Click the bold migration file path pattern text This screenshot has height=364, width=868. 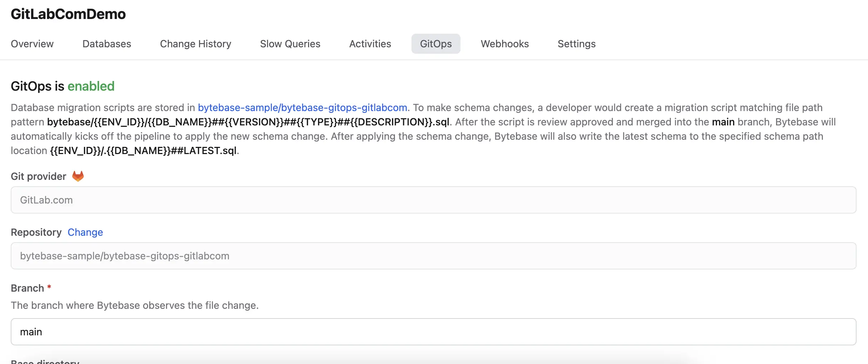point(248,122)
